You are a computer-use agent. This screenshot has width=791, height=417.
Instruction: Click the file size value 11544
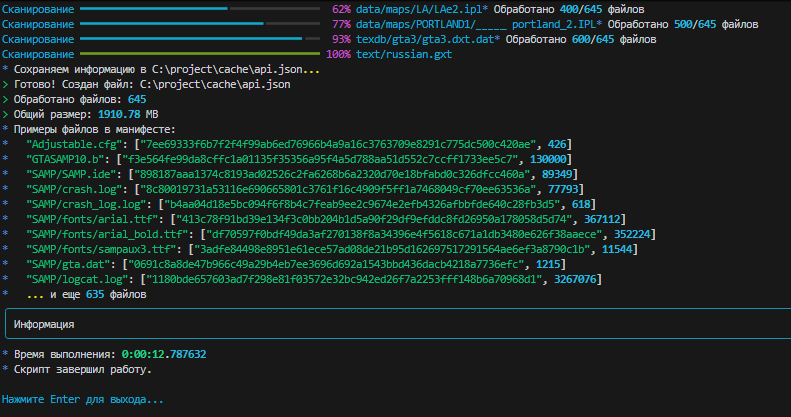coord(617,250)
